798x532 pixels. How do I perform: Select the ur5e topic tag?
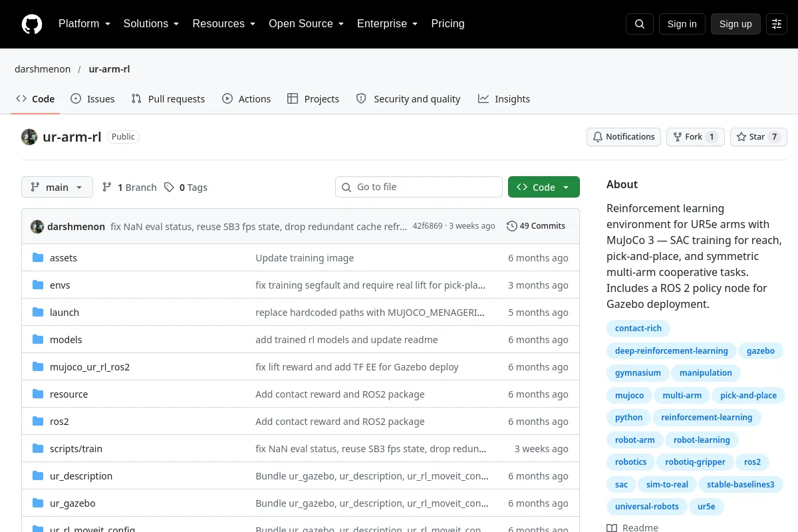(x=706, y=507)
